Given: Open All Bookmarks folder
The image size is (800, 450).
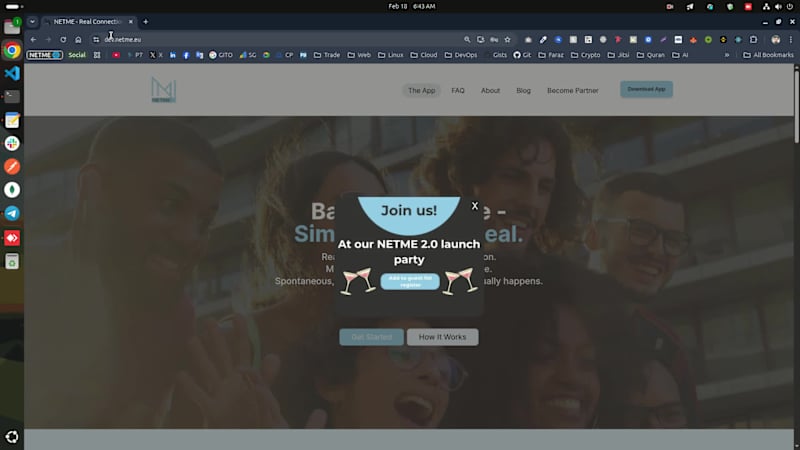Looking at the screenshot, I should pyautogui.click(x=768, y=55).
